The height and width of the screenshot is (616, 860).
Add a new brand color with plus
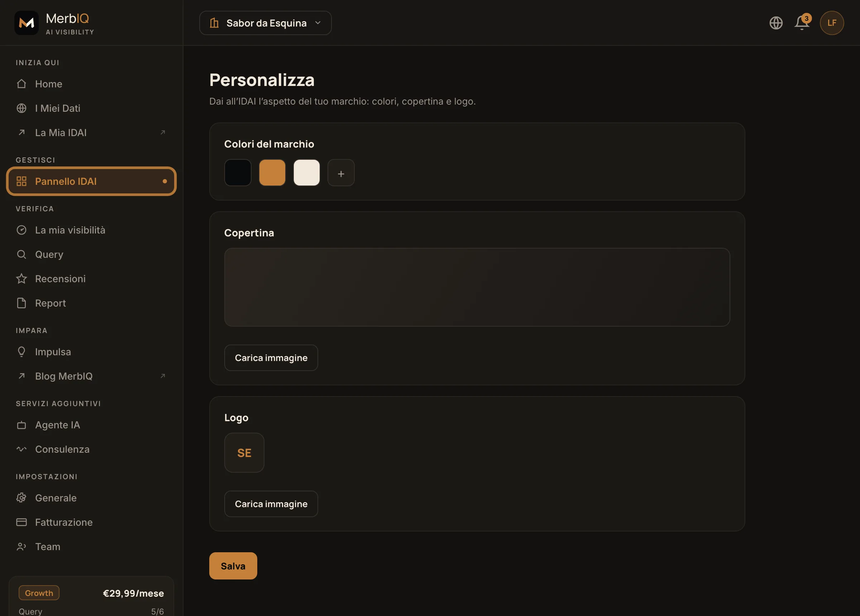click(x=341, y=173)
